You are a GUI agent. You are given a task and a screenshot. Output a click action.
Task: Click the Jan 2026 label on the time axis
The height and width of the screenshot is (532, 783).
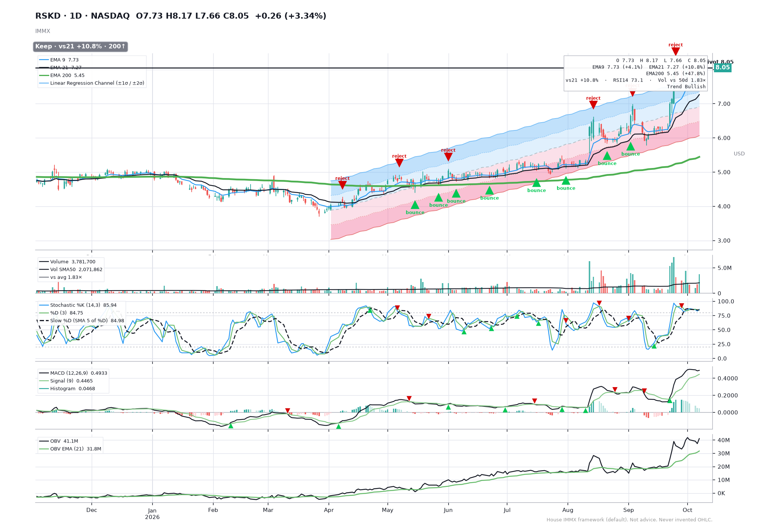point(152,514)
